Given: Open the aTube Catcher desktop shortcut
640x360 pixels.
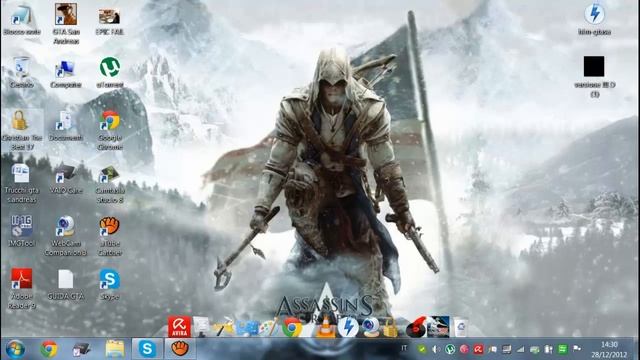Looking at the screenshot, I should tap(109, 236).
